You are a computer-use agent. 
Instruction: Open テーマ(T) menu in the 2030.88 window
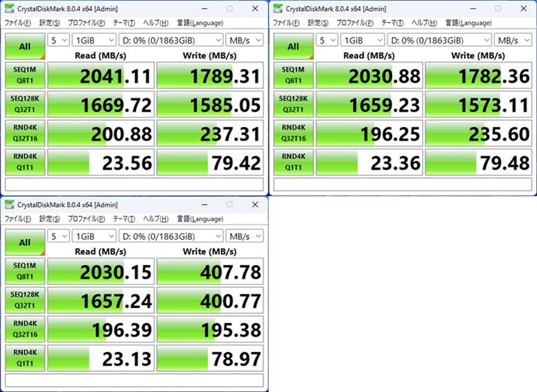[x=393, y=23]
